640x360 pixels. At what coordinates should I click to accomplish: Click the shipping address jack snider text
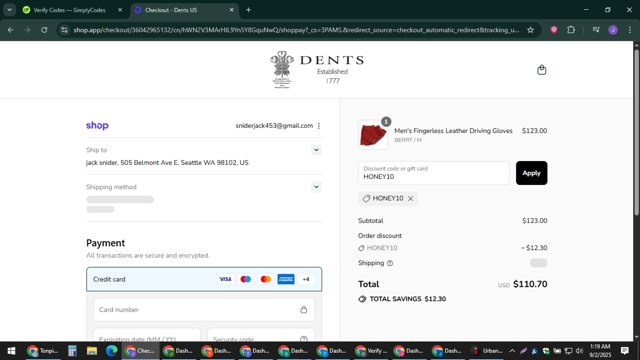pyautogui.click(x=167, y=162)
